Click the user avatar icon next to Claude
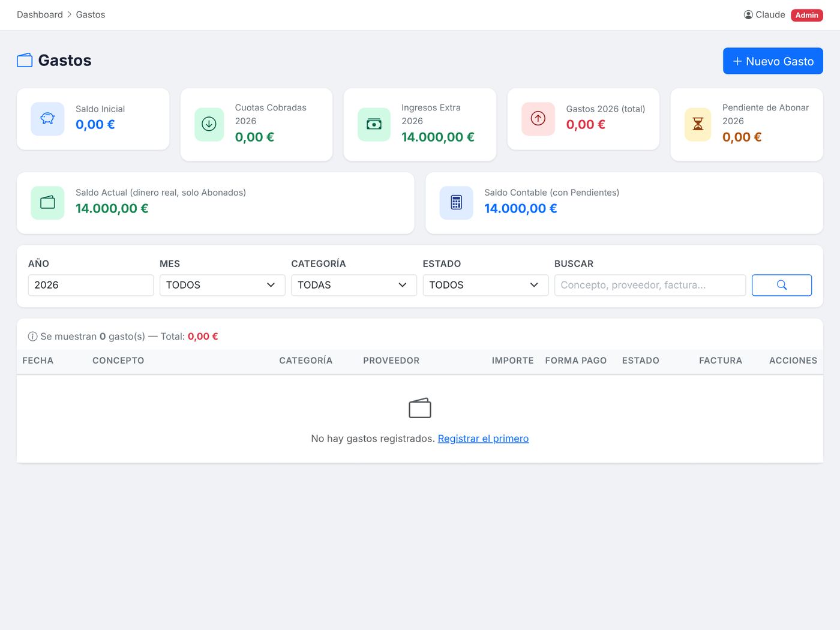Image resolution: width=840 pixels, height=630 pixels. click(748, 15)
